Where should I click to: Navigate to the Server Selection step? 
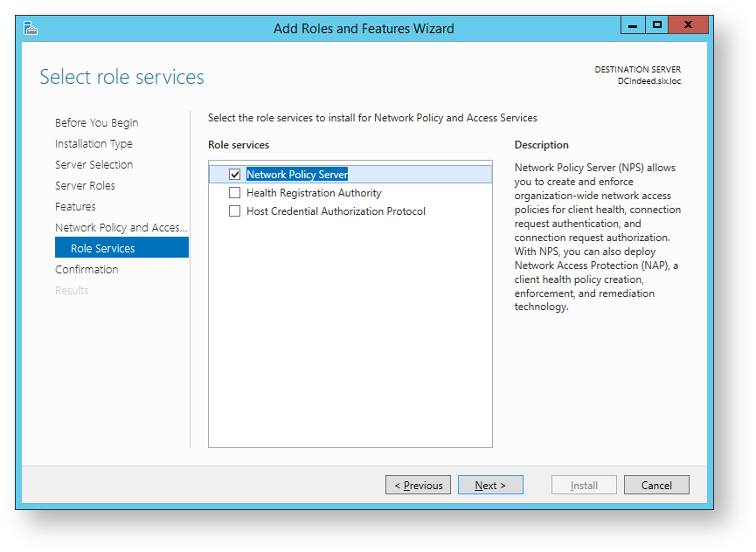click(x=94, y=165)
